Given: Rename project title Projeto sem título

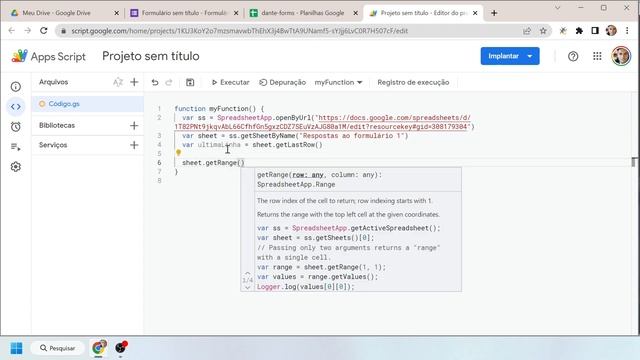Looking at the screenshot, I should [151, 56].
